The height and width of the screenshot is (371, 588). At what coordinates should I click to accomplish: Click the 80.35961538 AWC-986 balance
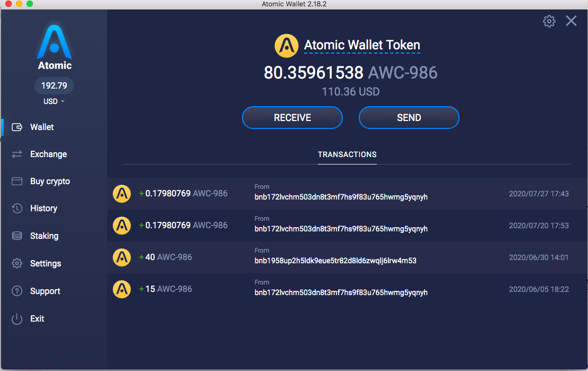(351, 72)
